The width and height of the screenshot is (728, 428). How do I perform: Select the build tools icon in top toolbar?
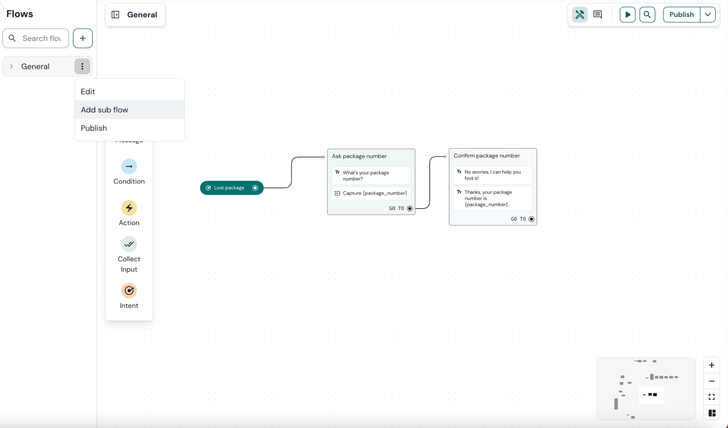580,15
